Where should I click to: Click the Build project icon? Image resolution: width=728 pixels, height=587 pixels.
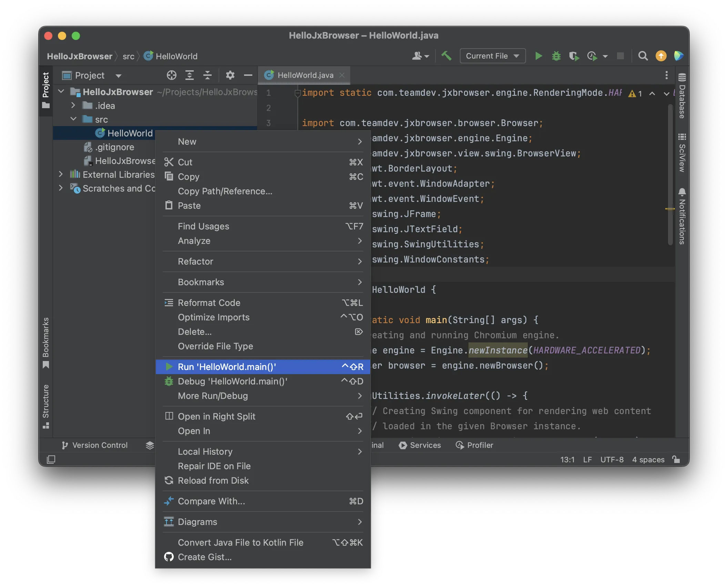pos(446,55)
